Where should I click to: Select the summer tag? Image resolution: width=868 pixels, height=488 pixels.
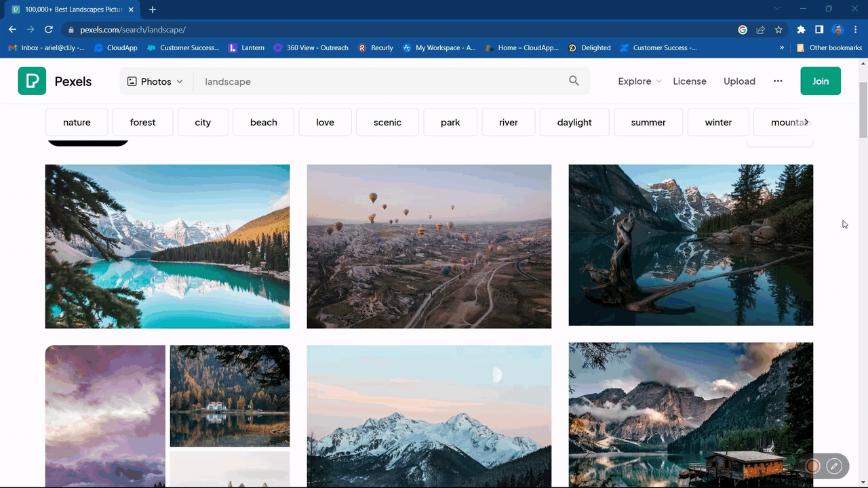tap(648, 122)
